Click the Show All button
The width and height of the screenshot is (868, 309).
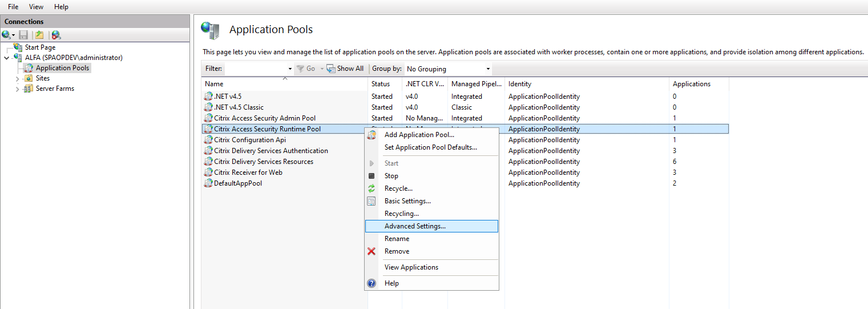pyautogui.click(x=345, y=69)
